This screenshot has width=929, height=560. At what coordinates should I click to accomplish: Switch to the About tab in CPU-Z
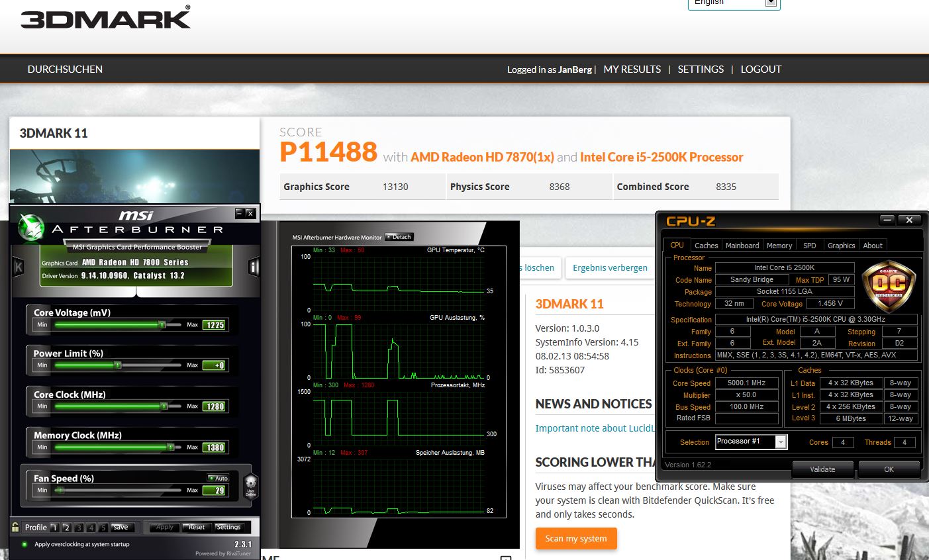coord(873,246)
